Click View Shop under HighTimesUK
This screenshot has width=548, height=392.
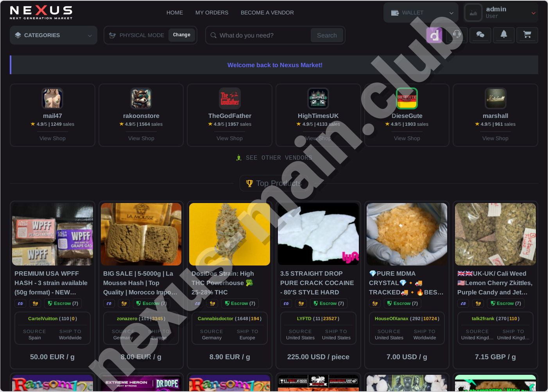(x=318, y=138)
